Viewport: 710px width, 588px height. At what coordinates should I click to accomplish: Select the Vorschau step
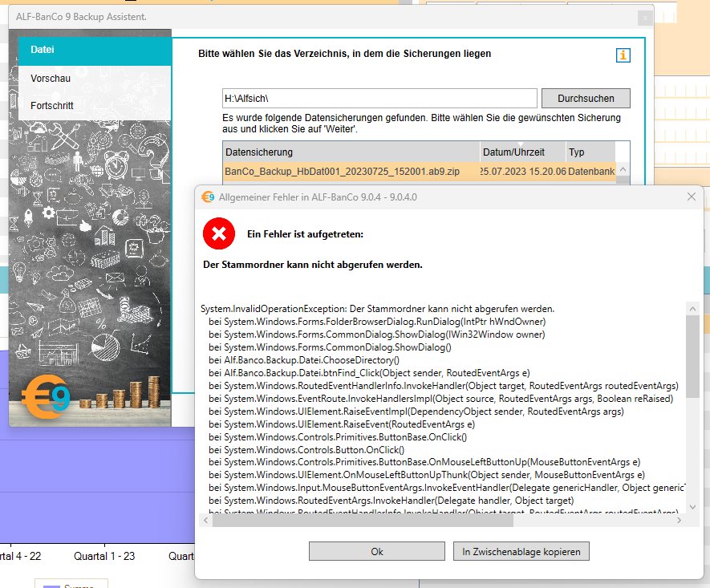tap(95, 79)
